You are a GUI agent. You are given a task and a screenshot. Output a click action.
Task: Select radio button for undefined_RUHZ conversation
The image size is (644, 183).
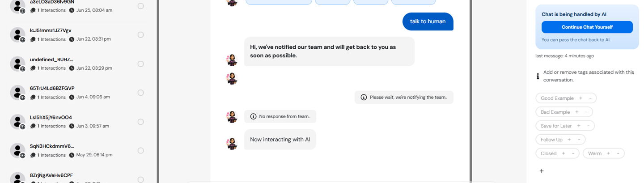click(x=140, y=64)
